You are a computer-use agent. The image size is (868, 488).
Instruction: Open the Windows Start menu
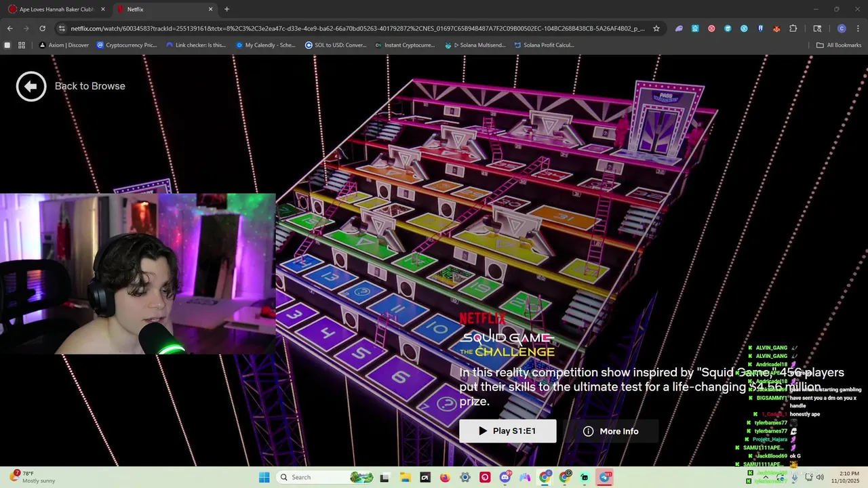[x=264, y=477]
